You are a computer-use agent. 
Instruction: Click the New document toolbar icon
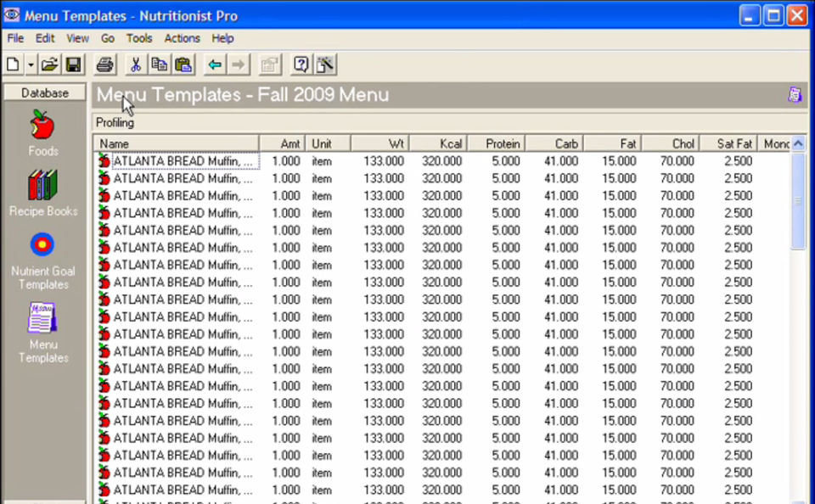click(x=13, y=65)
